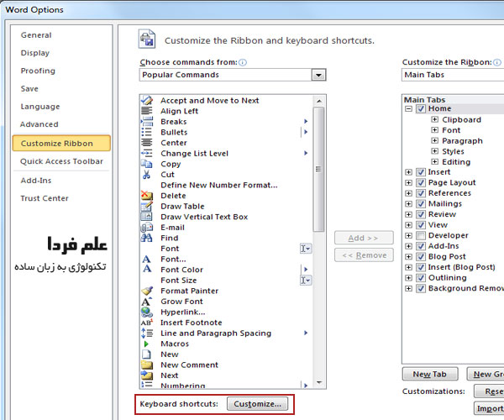Expand the Clipboard group in tree
Screen dimensions: 504x420
(434, 120)
